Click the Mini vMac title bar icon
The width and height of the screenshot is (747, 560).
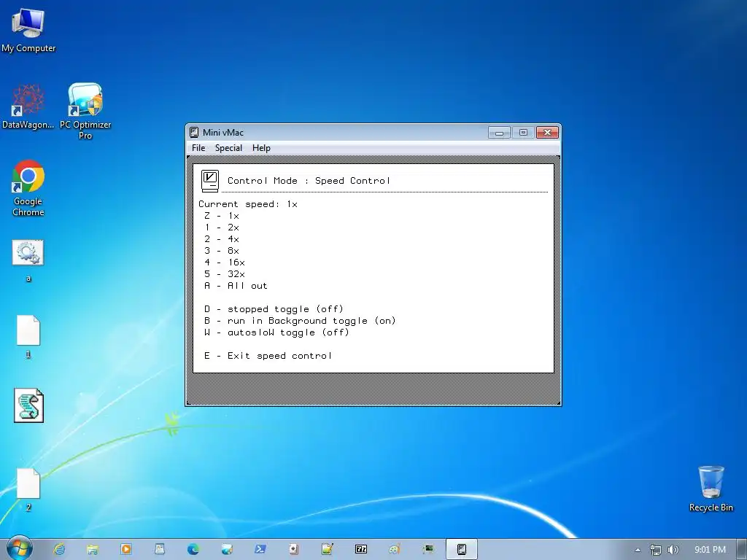[194, 133]
